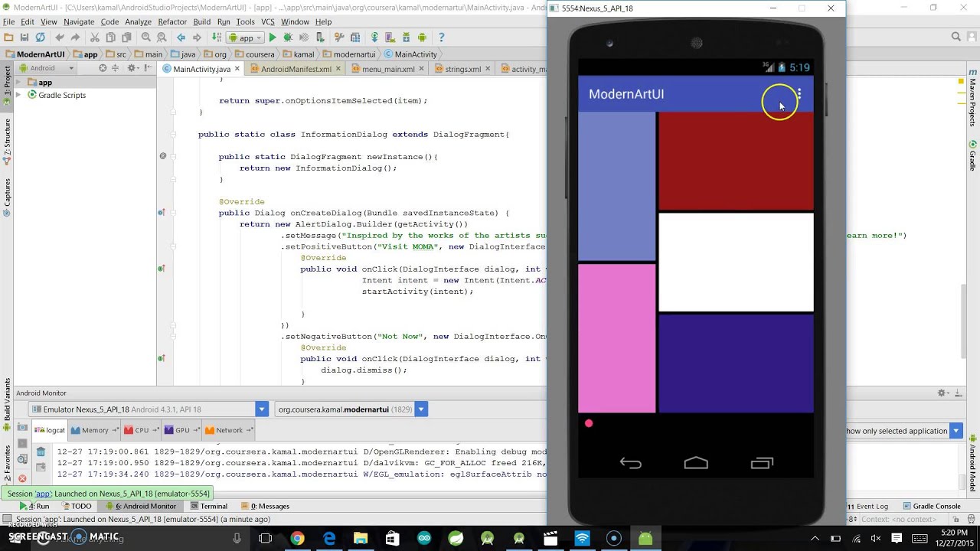980x551 pixels.
Task: Tap the emulator Home navigation button
Action: click(x=696, y=463)
